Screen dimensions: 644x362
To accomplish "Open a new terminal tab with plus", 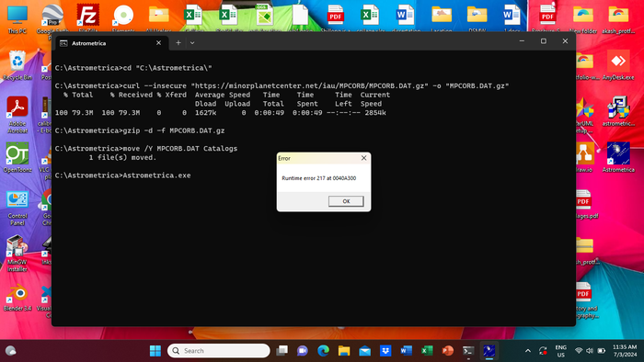I will [178, 42].
